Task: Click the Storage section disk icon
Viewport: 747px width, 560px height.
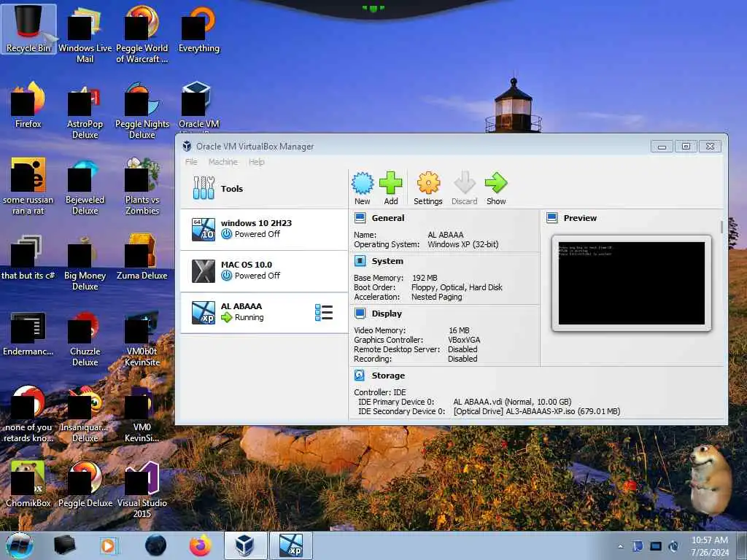Action: point(360,376)
